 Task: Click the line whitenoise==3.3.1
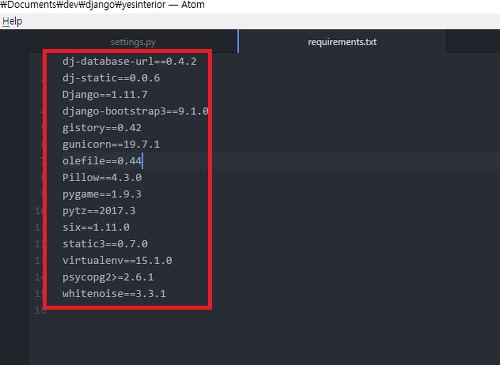click(114, 294)
